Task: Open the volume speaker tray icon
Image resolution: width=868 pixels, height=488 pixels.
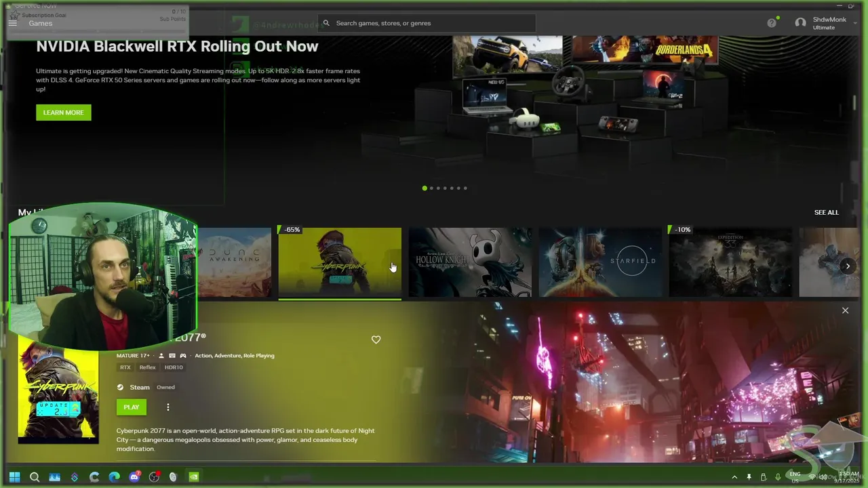Action: coord(823,477)
